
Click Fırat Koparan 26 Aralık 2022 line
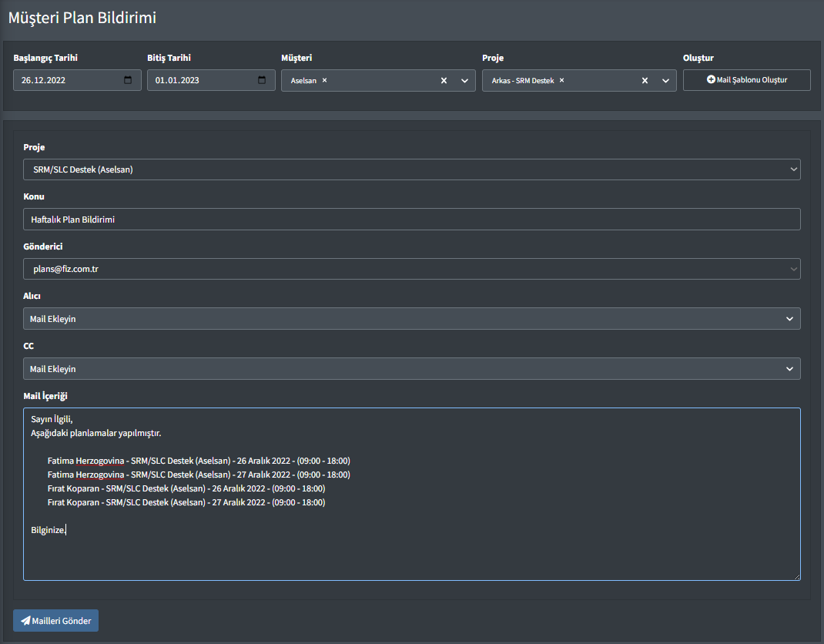(186, 488)
